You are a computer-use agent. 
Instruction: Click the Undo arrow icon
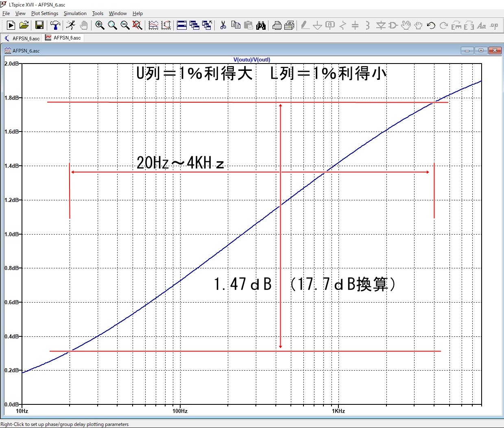pos(431,25)
